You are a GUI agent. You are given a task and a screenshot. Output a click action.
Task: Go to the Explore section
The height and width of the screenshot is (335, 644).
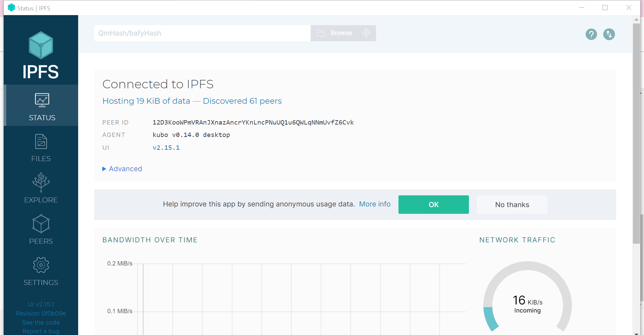pos(41,188)
